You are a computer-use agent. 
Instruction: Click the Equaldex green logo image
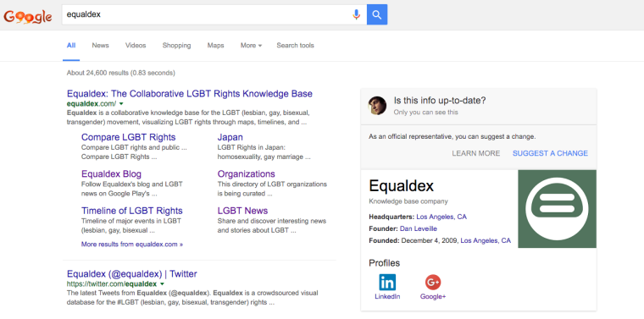click(x=557, y=209)
